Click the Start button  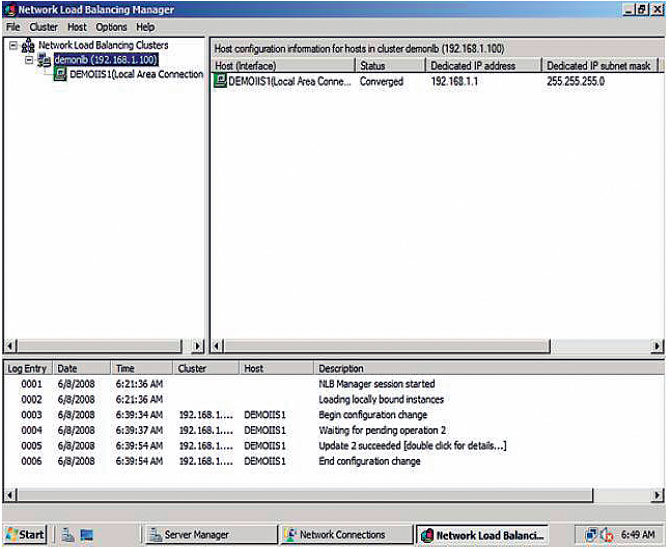25,535
